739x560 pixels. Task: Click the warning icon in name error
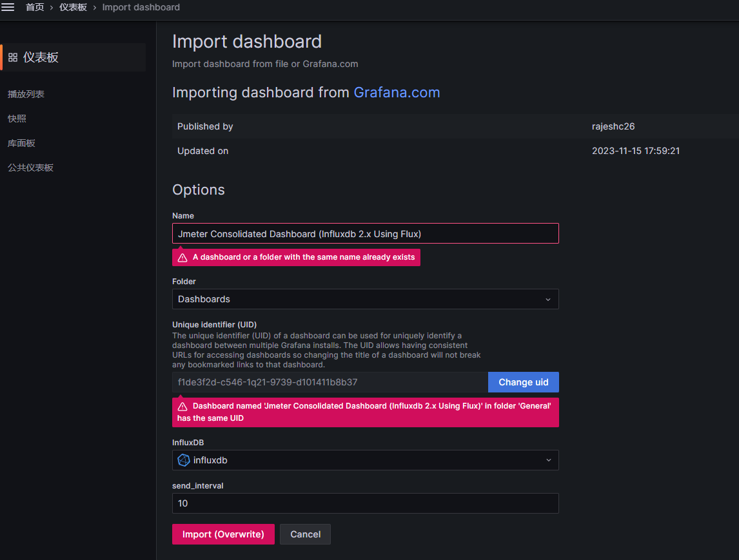182,258
